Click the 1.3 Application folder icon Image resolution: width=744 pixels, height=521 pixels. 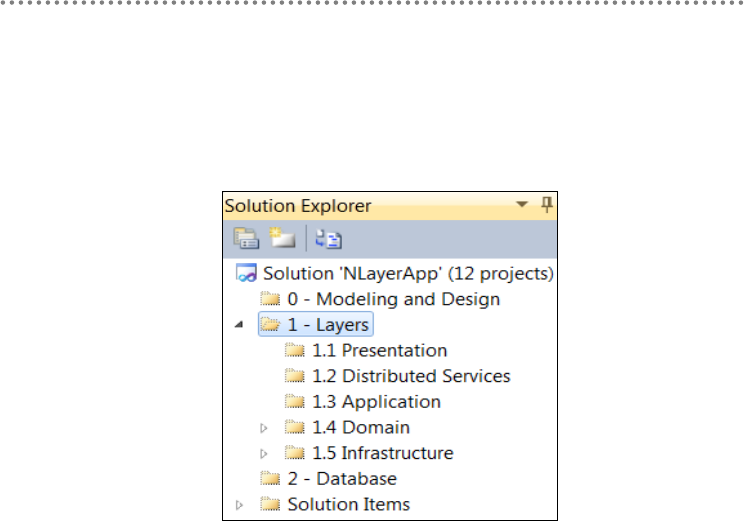[295, 401]
